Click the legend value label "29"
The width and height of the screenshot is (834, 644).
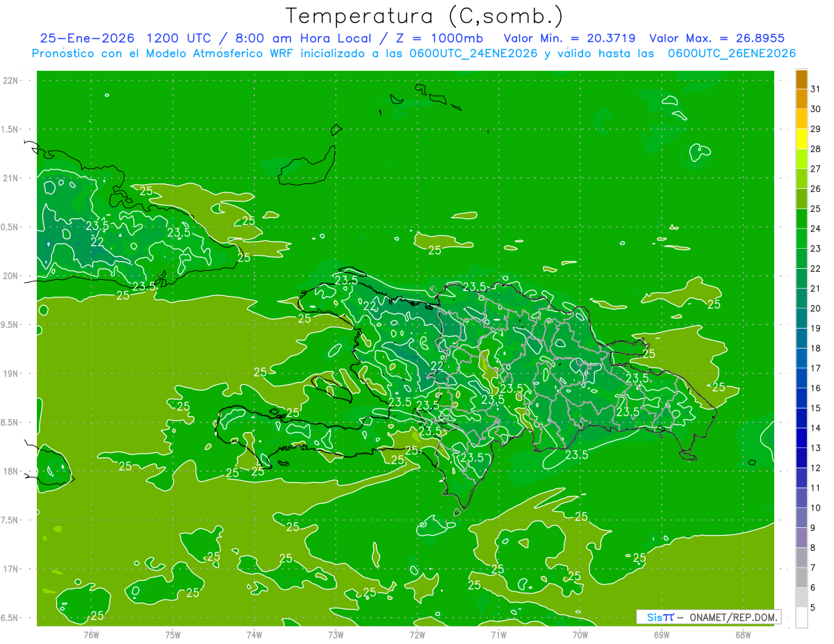[x=816, y=129]
